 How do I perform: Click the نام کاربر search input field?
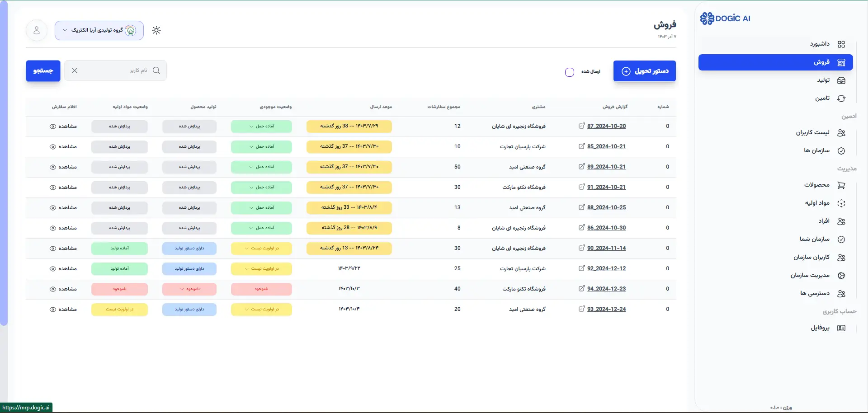(x=122, y=70)
